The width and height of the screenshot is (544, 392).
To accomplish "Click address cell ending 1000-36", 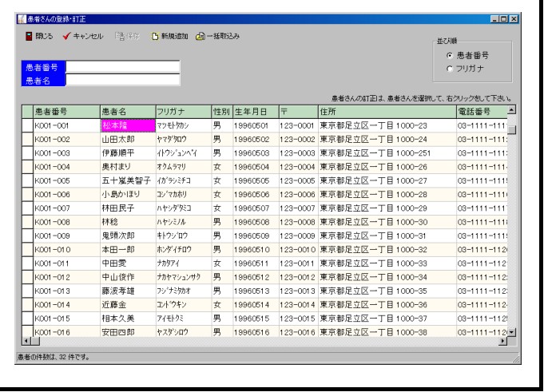I will click(387, 305).
